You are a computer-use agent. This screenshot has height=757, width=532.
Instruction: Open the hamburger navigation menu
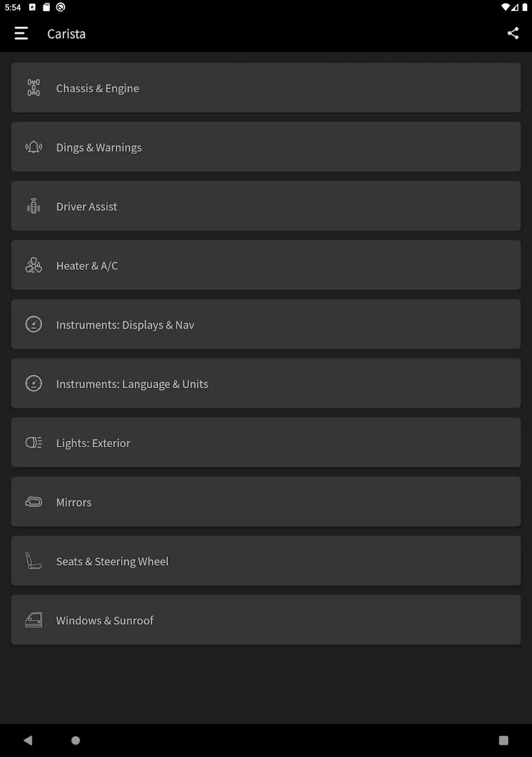point(21,33)
